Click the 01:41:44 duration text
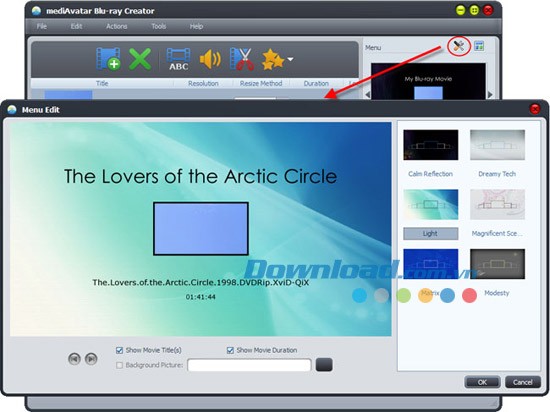The image size is (550, 412). (201, 297)
